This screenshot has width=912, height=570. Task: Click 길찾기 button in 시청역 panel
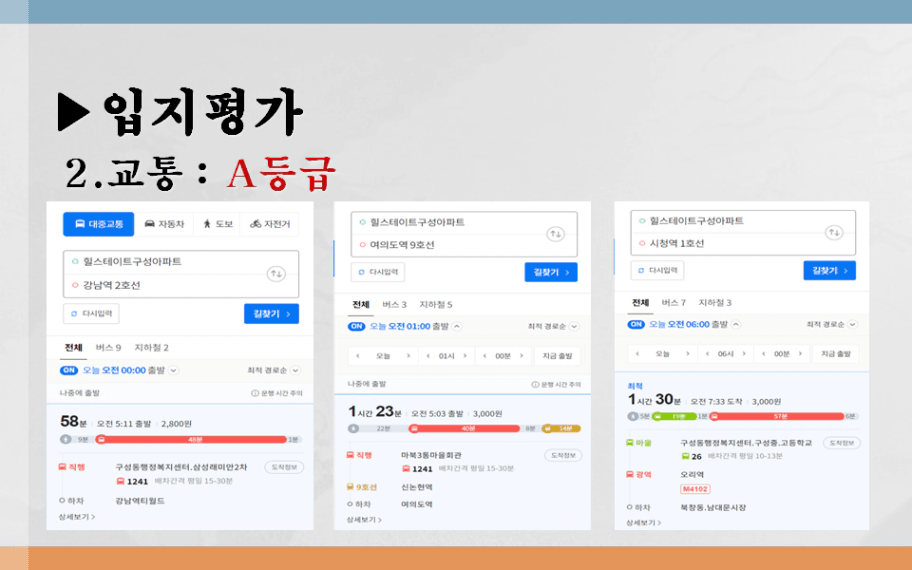pyautogui.click(x=829, y=270)
